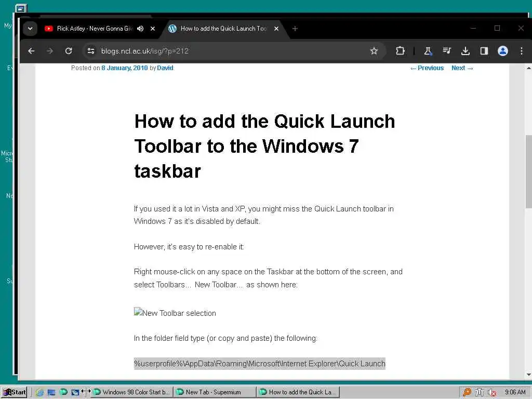Click the Show Desktop Quick Launch icon
Viewport: 532px width, 399px height.
click(x=51, y=392)
